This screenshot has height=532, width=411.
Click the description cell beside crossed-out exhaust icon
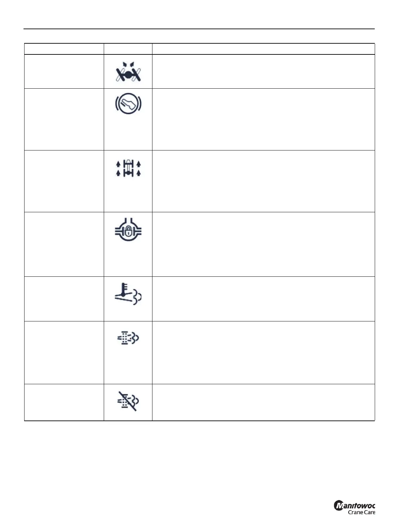pyautogui.click(x=263, y=402)
